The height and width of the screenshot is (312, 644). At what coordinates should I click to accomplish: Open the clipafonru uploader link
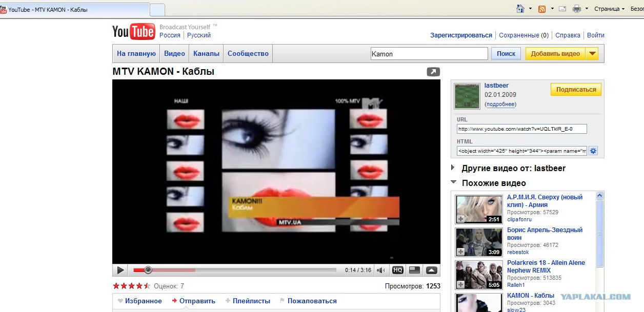point(519,219)
